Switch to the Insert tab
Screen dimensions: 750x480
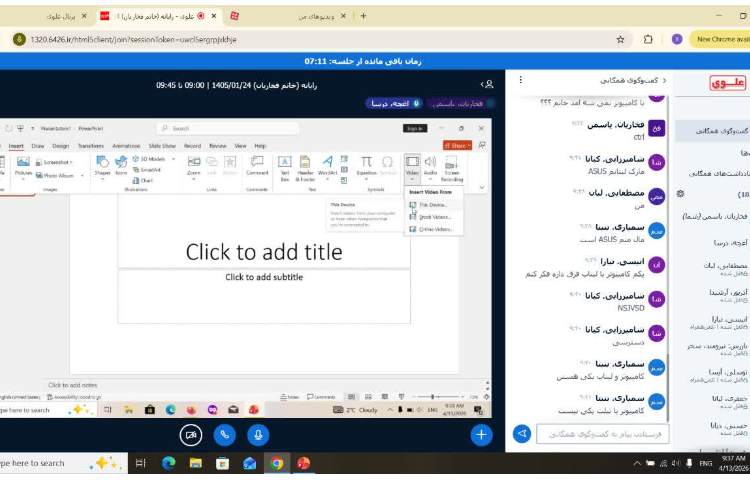[16, 146]
